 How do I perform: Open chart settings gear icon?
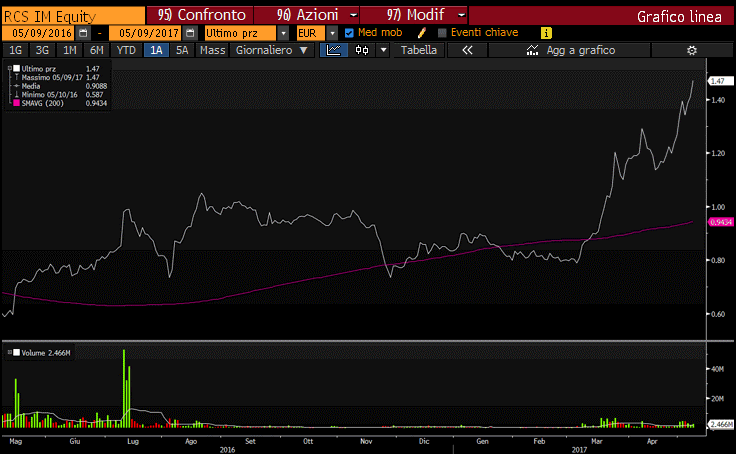pos(691,50)
